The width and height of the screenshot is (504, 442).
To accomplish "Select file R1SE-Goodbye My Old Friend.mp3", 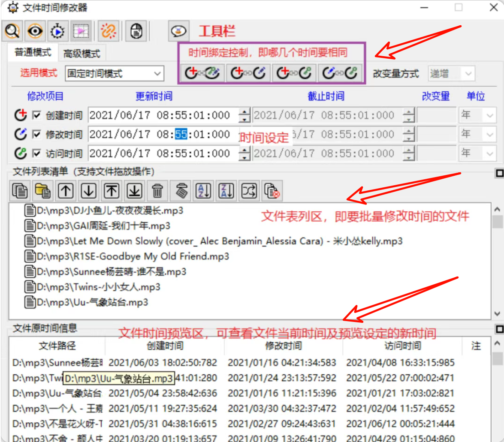I will point(127,256).
